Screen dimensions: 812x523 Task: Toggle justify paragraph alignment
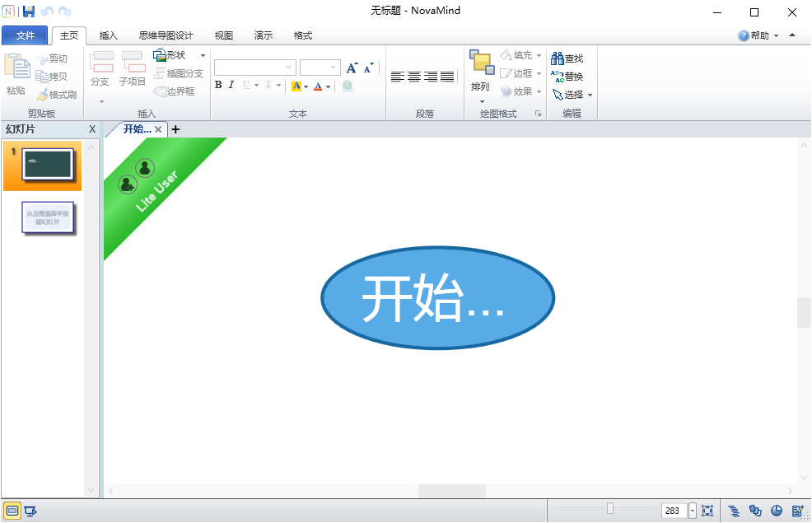coord(447,77)
